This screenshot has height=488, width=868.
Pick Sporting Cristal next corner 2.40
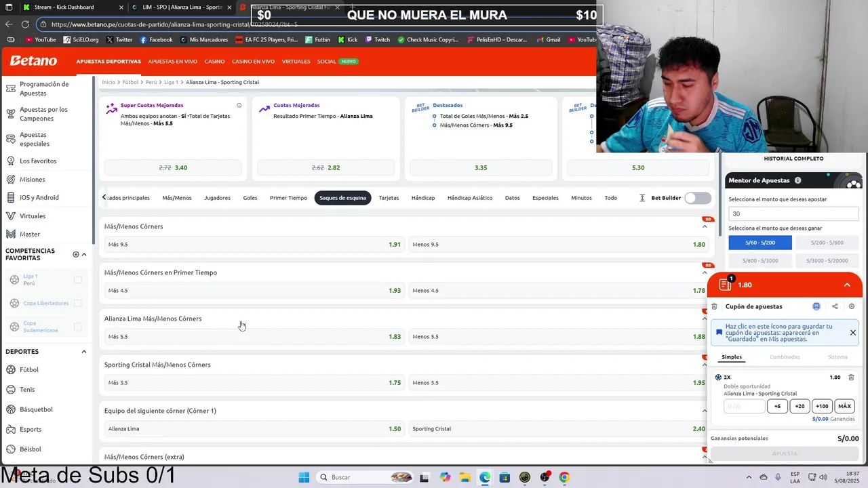coord(559,429)
